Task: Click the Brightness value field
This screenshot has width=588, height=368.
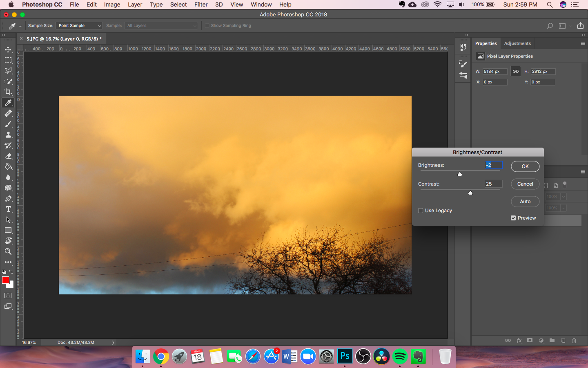Action: (x=493, y=165)
